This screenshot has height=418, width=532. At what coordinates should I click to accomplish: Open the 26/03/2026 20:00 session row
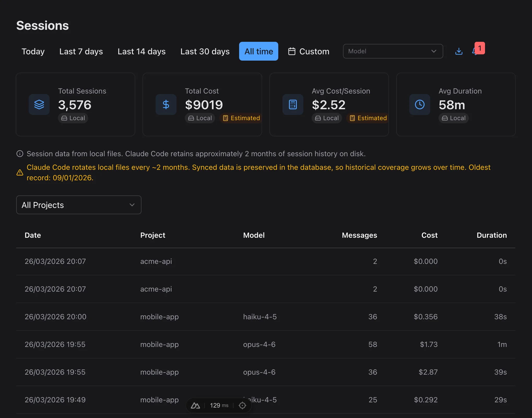point(266,317)
